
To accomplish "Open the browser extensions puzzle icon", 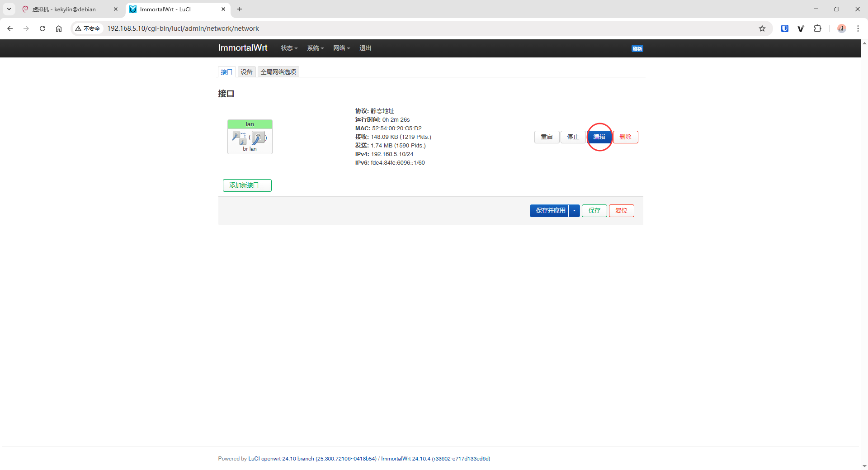I will coord(817,28).
